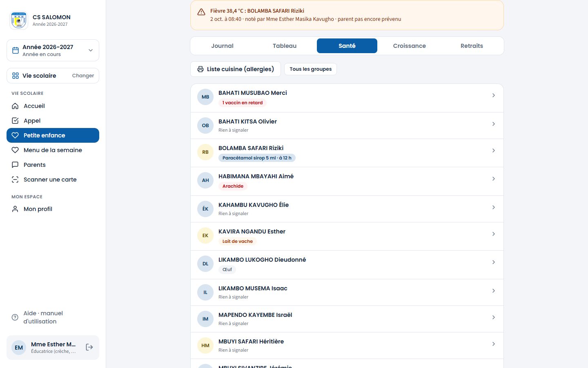Click the Arachide allergy badge
Screen dimensions: 588x368
tap(233, 186)
